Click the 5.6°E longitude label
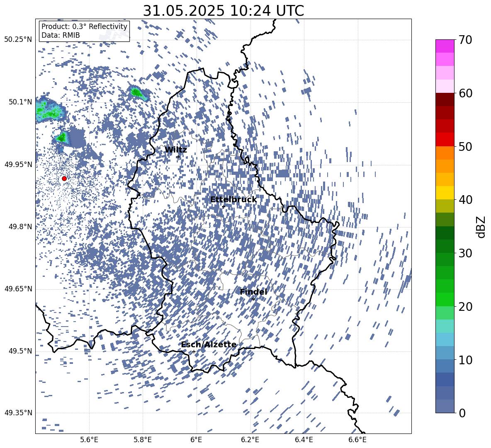Viewport: 491px width, 448px height. 89,440
